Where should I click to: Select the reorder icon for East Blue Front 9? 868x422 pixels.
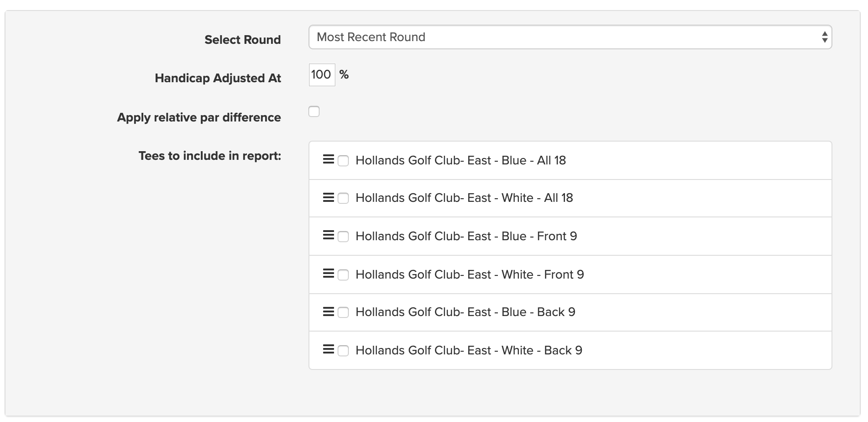click(328, 235)
